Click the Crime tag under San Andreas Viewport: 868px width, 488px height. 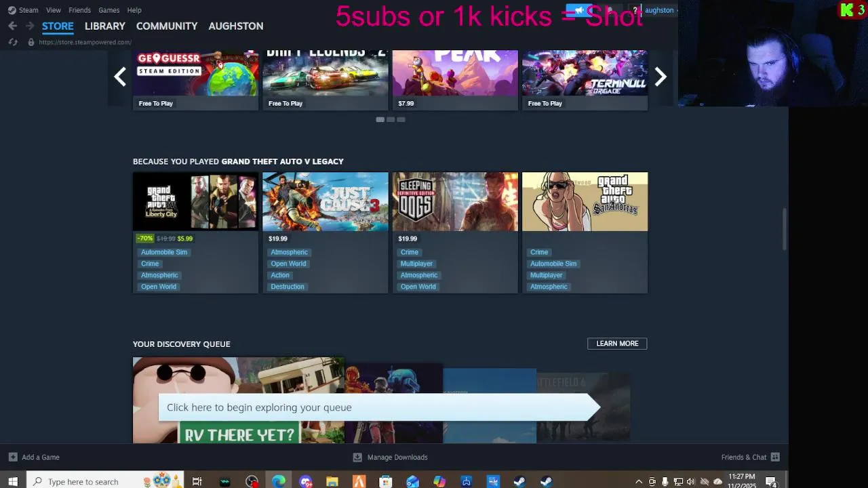point(539,252)
